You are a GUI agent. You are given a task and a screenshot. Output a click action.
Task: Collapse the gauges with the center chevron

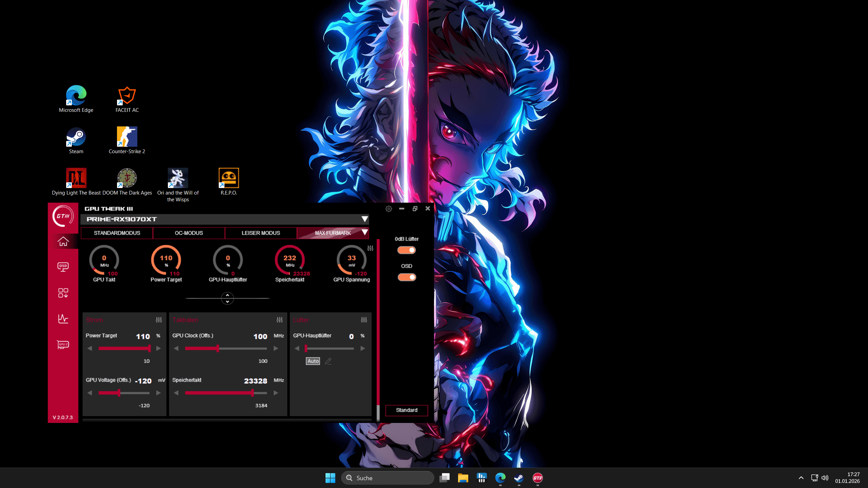(x=227, y=298)
